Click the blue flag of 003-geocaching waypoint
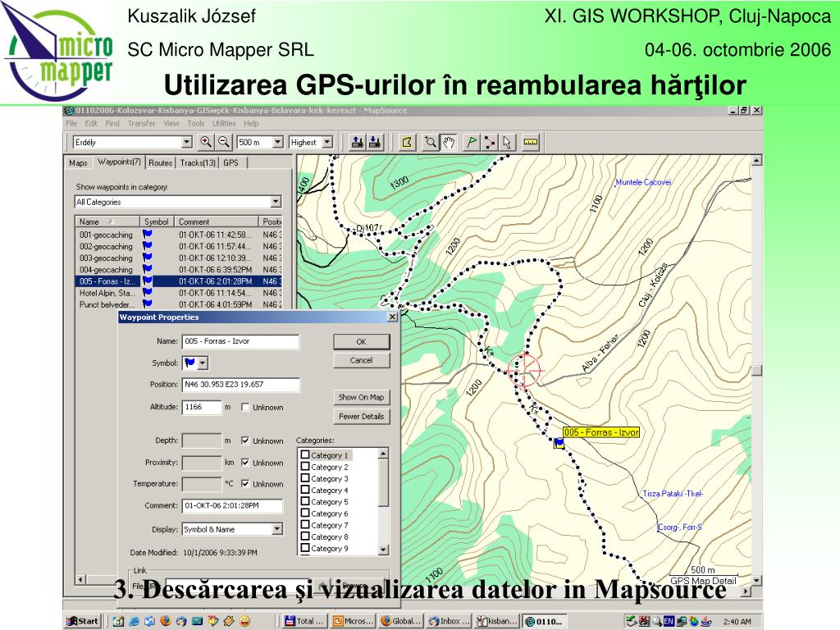 pyautogui.click(x=148, y=258)
